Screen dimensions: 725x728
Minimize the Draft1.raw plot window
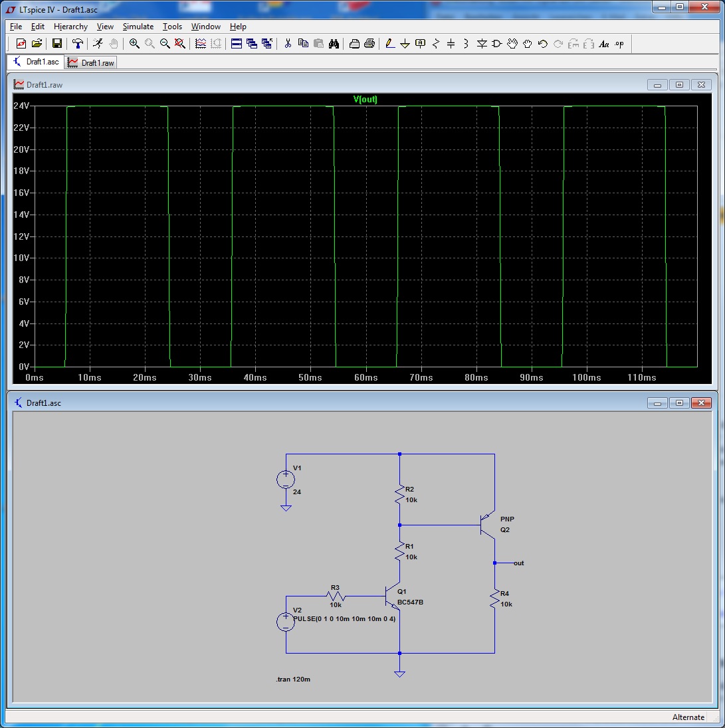[x=658, y=85]
